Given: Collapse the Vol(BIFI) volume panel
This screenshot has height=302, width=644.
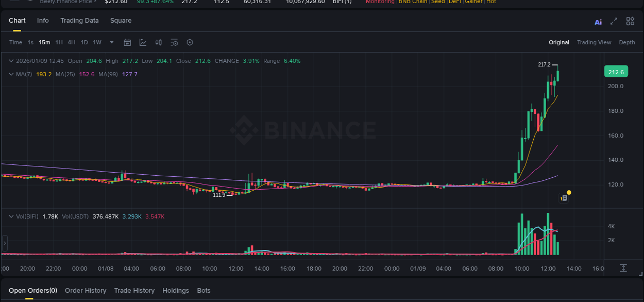Looking at the screenshot, I should coord(10,217).
